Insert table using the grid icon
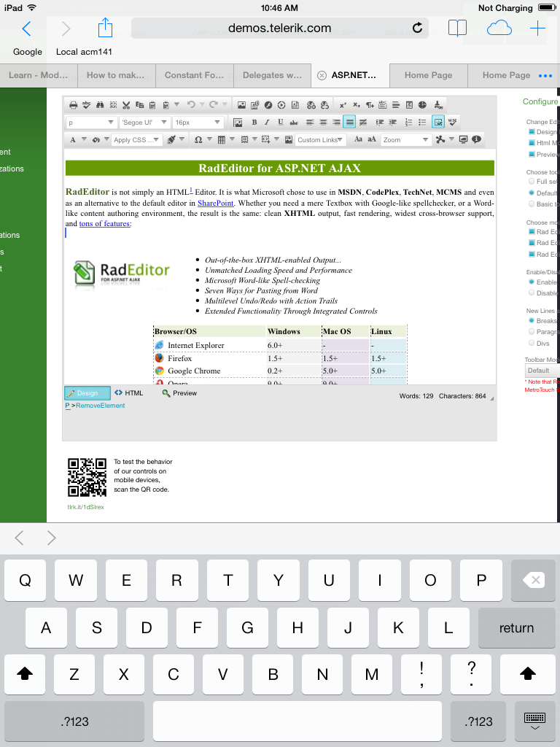 [222, 139]
